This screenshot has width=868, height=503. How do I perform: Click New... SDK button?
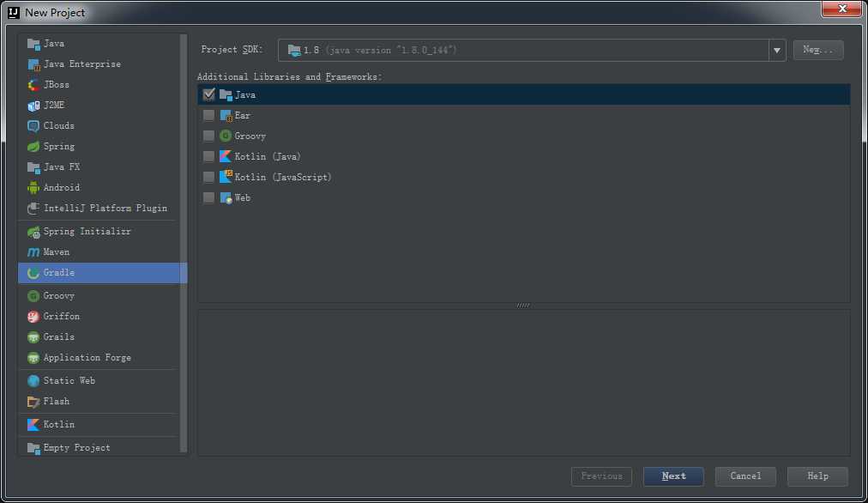[x=817, y=50]
